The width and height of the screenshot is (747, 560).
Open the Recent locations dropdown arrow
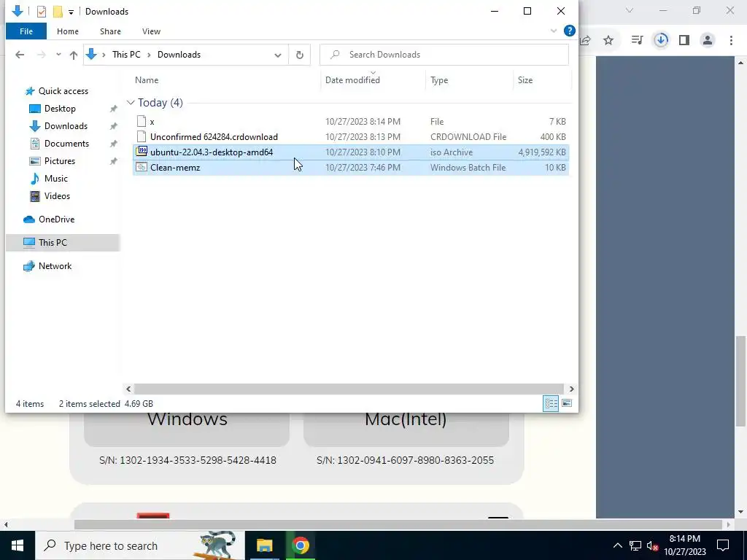58,55
